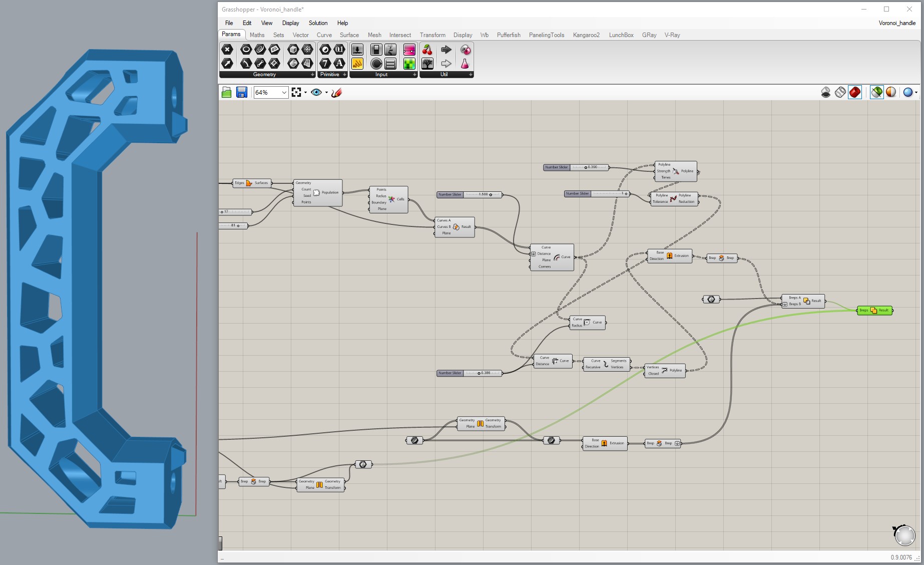Select the Integer primitive 7 icon
This screenshot has height=565, width=924.
325,64
